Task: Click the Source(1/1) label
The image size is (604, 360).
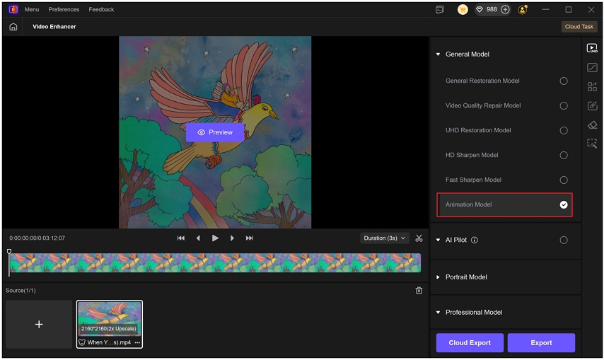Action: tap(21, 290)
